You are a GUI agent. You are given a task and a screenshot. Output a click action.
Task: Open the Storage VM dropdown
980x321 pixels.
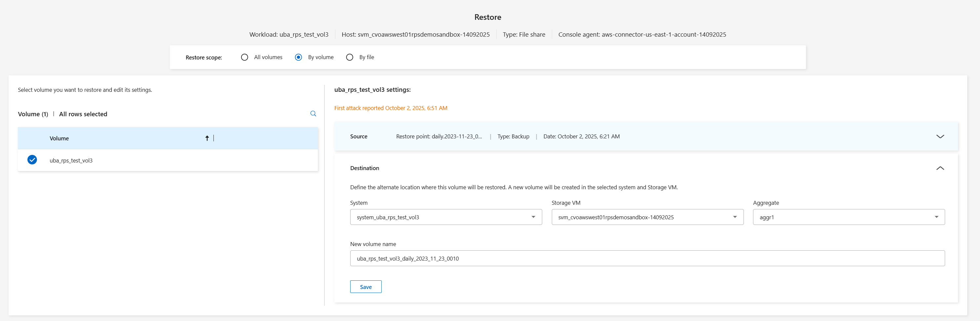point(647,217)
